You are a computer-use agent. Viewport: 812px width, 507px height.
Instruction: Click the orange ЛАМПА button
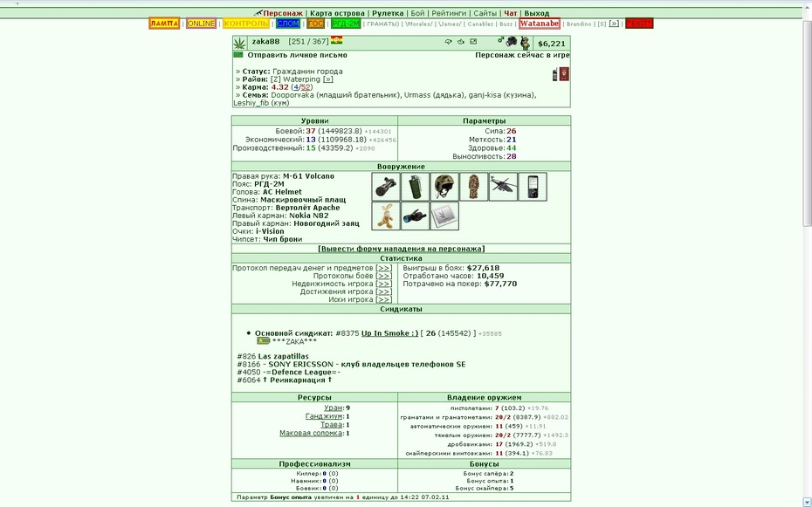[164, 24]
